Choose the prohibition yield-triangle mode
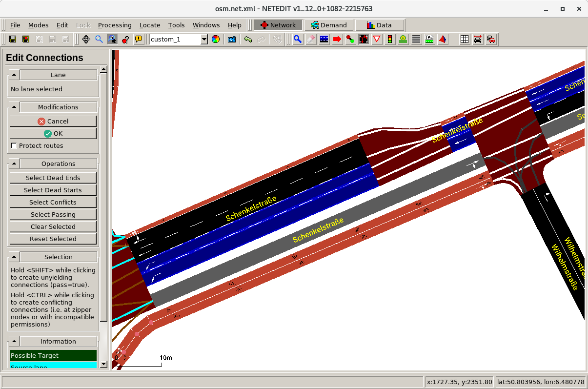The height and width of the screenshot is (389, 588). 377,40
